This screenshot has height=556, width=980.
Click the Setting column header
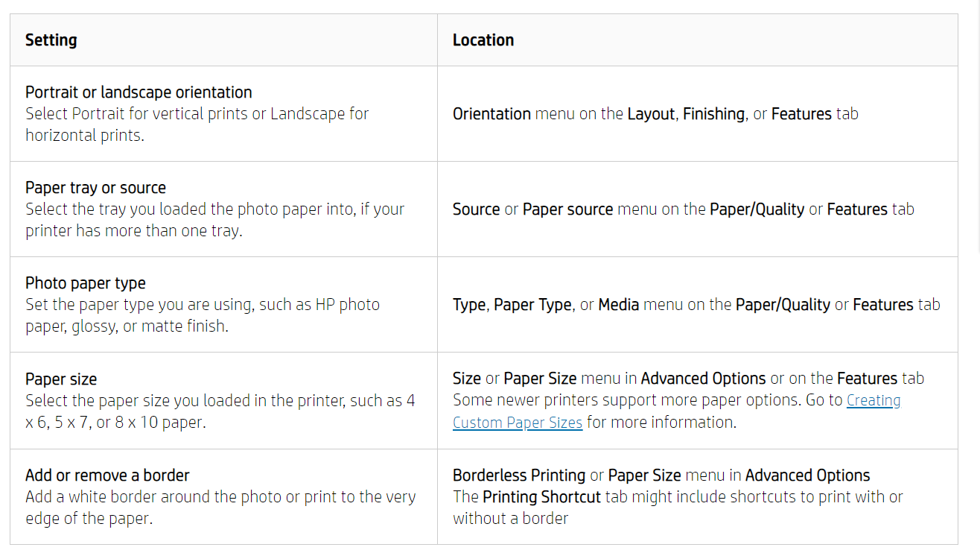coord(51,40)
